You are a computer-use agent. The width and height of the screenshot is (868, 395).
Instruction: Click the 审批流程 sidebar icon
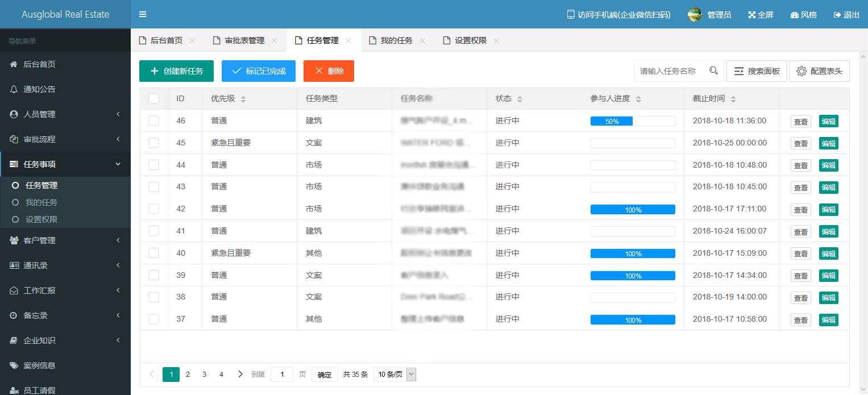pos(14,139)
